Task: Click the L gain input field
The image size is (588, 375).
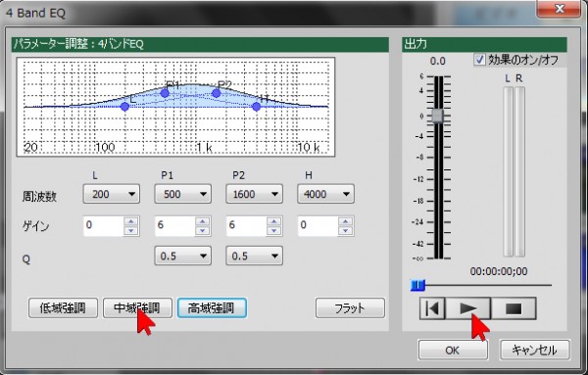Action: point(104,226)
